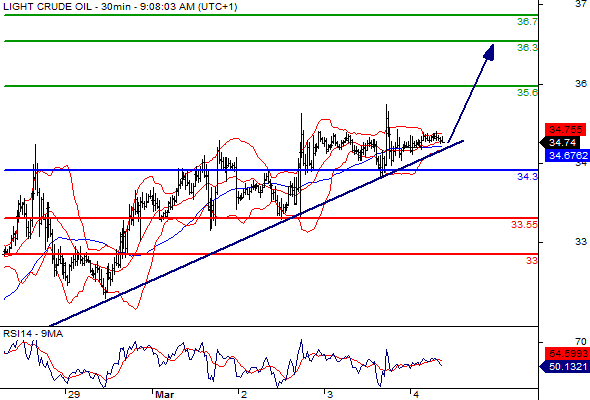Click the red 34.755 price tag
This screenshot has width=590, height=400.
point(565,130)
